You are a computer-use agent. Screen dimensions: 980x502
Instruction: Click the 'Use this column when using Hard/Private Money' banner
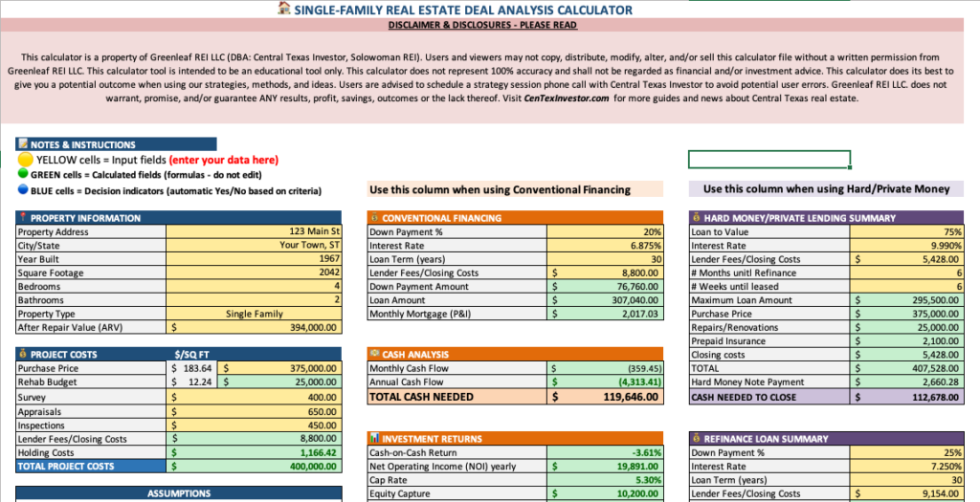pyautogui.click(x=826, y=189)
